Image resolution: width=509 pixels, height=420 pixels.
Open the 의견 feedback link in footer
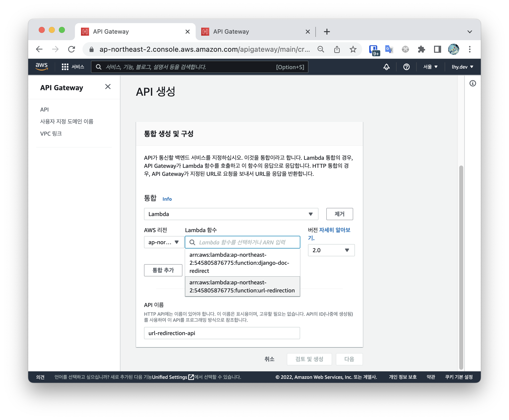tap(40, 377)
